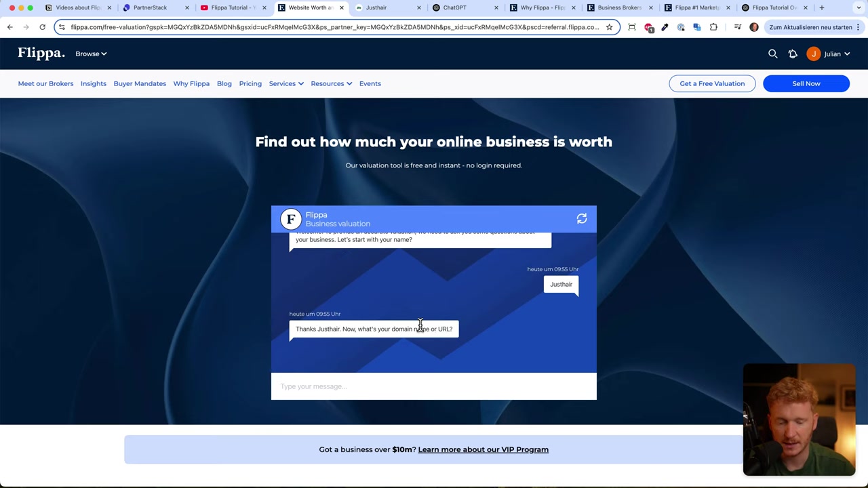
Task: Click the domain name question message
Action: [374, 329]
